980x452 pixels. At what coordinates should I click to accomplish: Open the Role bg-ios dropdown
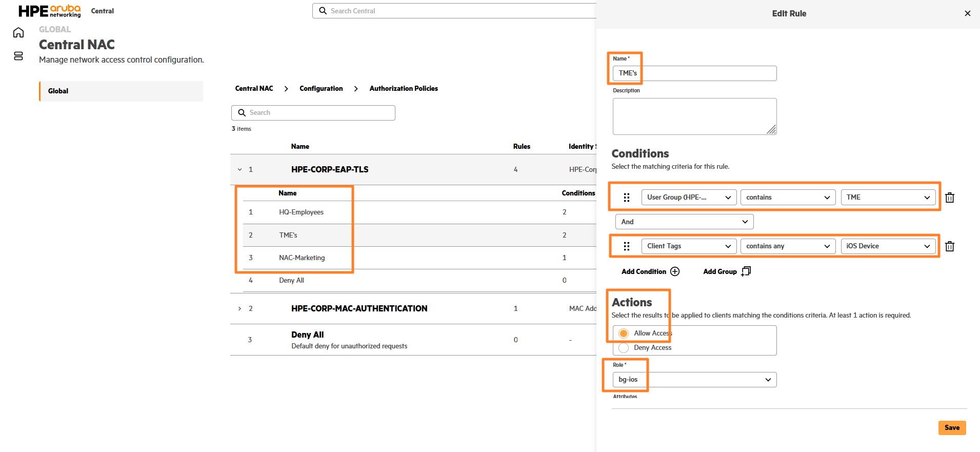coord(694,380)
